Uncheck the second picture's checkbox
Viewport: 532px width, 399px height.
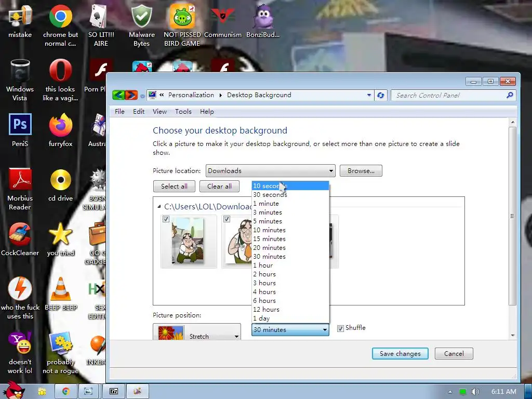[x=227, y=219]
